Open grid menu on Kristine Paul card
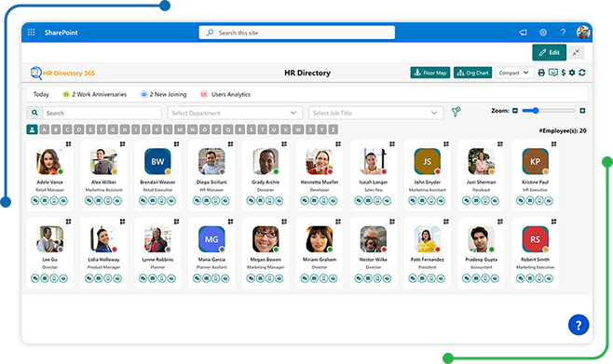The image size is (613, 364). 553,144
